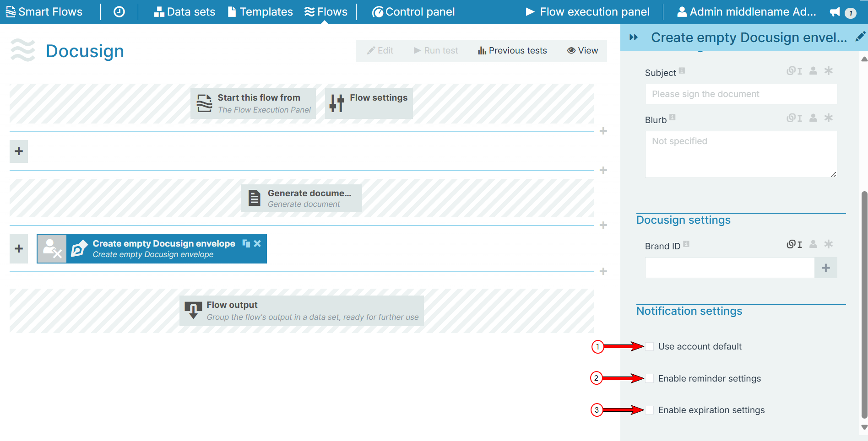Click the person icon beside the Blurb field

tap(813, 118)
